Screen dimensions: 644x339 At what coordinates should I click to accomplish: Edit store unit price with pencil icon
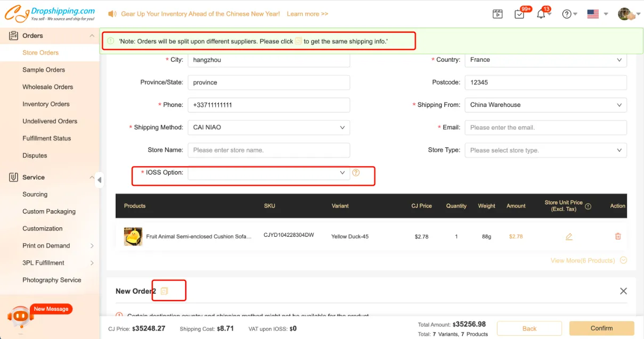569,236
